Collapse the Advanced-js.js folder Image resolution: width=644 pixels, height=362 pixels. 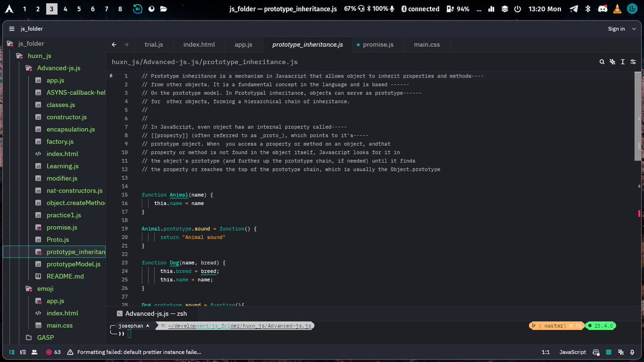[x=53, y=68]
